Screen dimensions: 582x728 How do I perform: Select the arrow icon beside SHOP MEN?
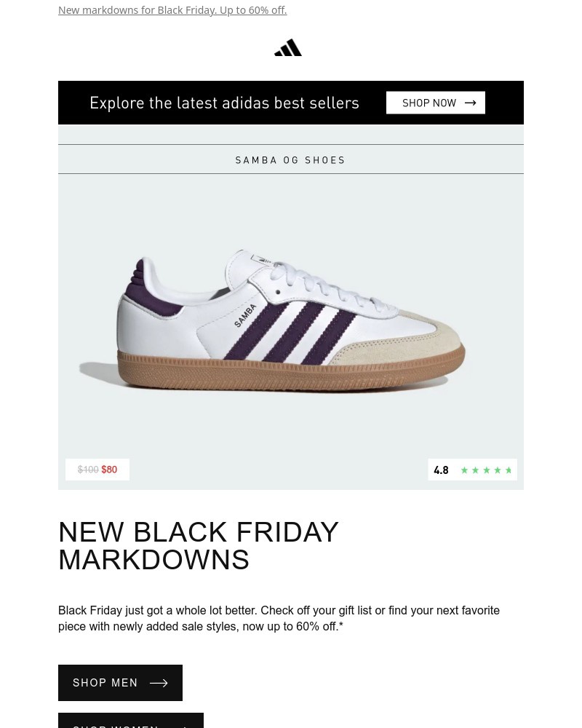(x=159, y=683)
